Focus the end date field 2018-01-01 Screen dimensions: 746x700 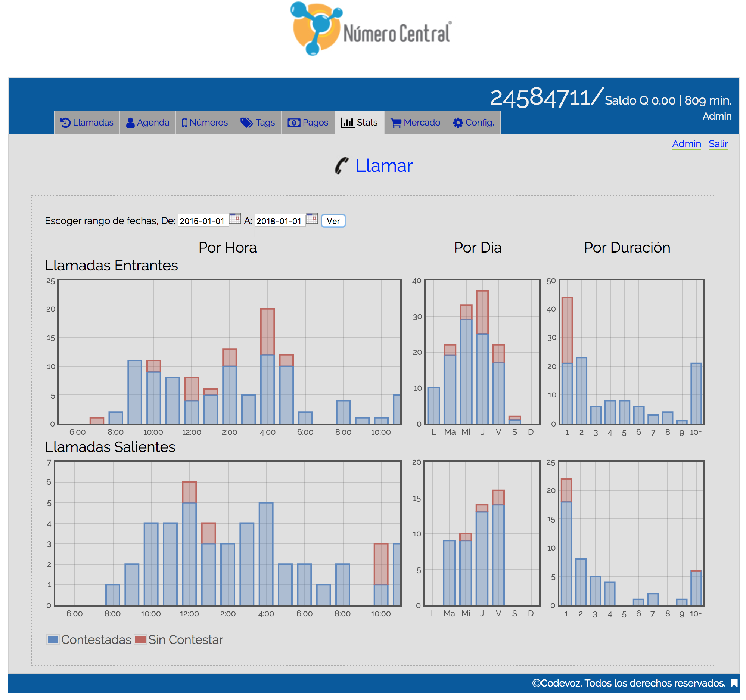coord(280,221)
